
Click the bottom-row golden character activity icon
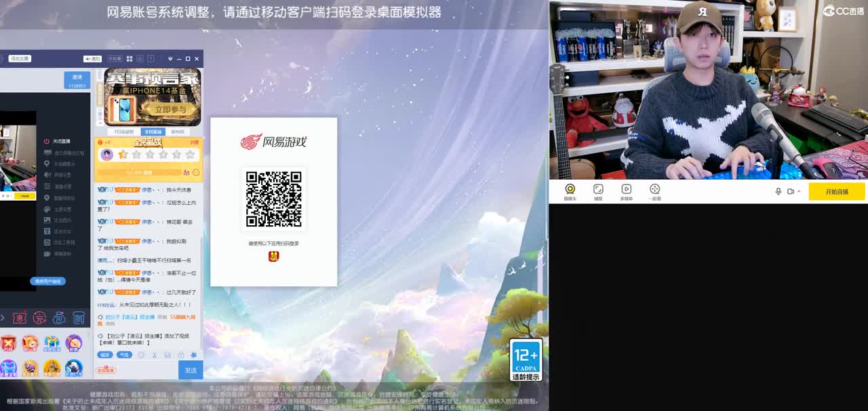(x=52, y=368)
